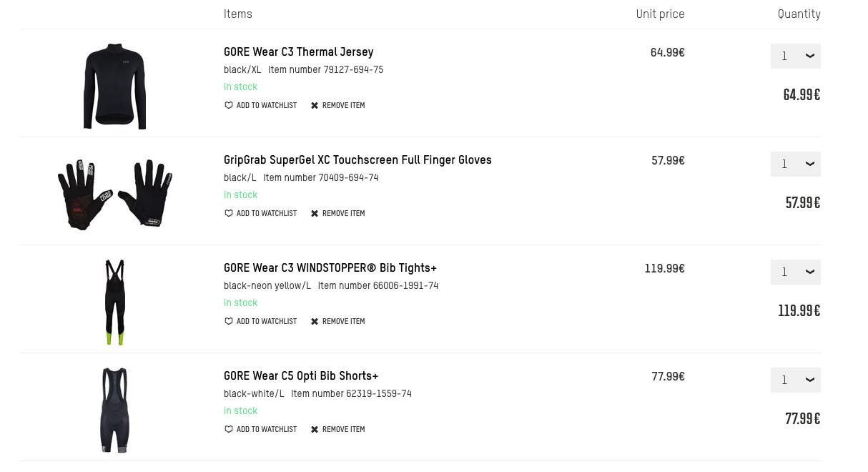Expand quantity selector for GripGrab gloves

795,164
